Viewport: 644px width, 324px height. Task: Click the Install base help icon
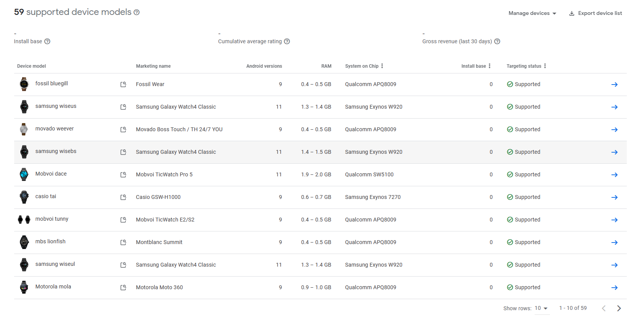click(x=47, y=41)
